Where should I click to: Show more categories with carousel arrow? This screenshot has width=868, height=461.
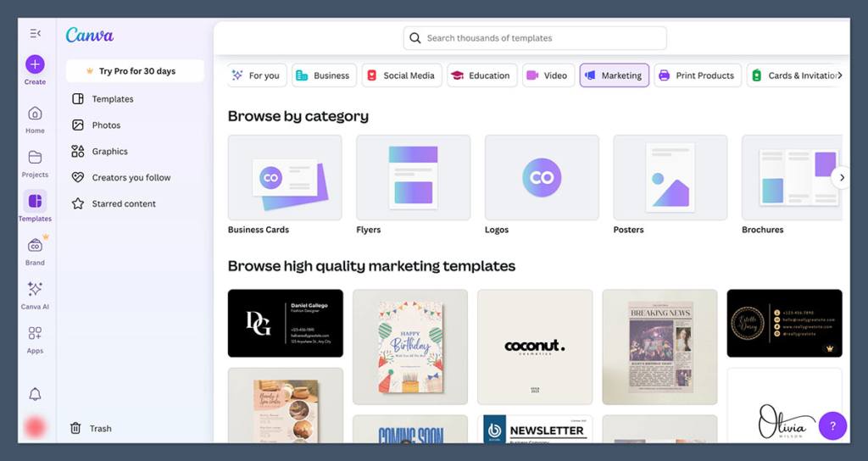click(x=841, y=177)
